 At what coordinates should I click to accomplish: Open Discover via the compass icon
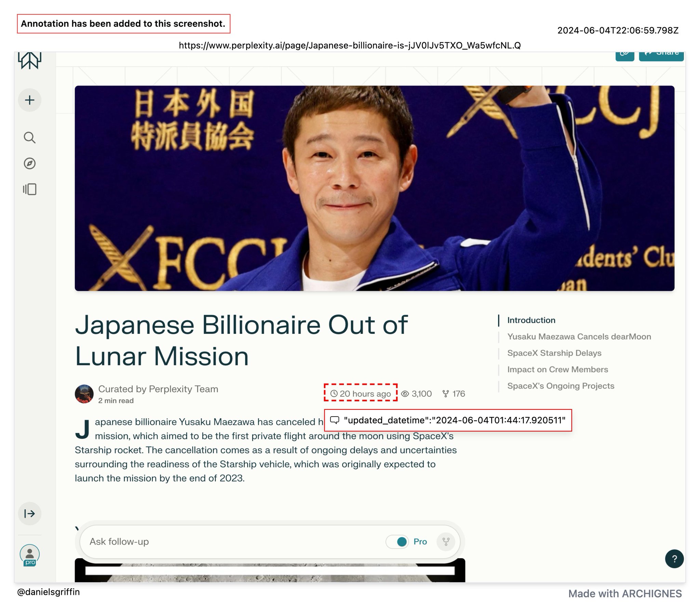point(30,163)
